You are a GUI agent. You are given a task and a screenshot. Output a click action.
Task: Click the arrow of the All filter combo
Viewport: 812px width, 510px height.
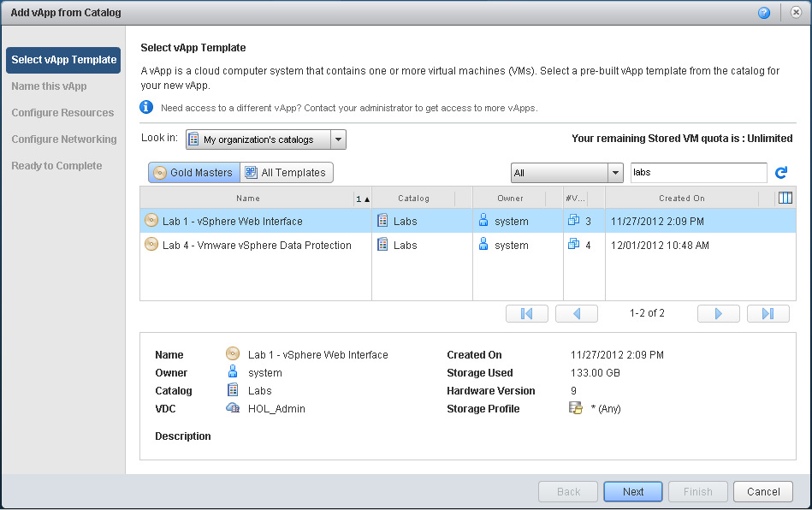click(x=615, y=173)
